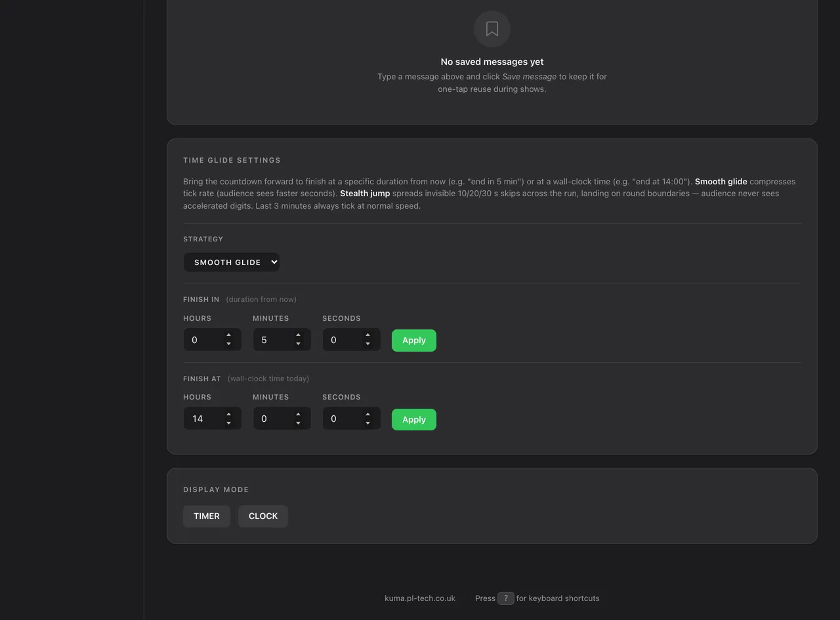Decrease Finish In hours with down arrow
The width and height of the screenshot is (840, 620).
(228, 344)
